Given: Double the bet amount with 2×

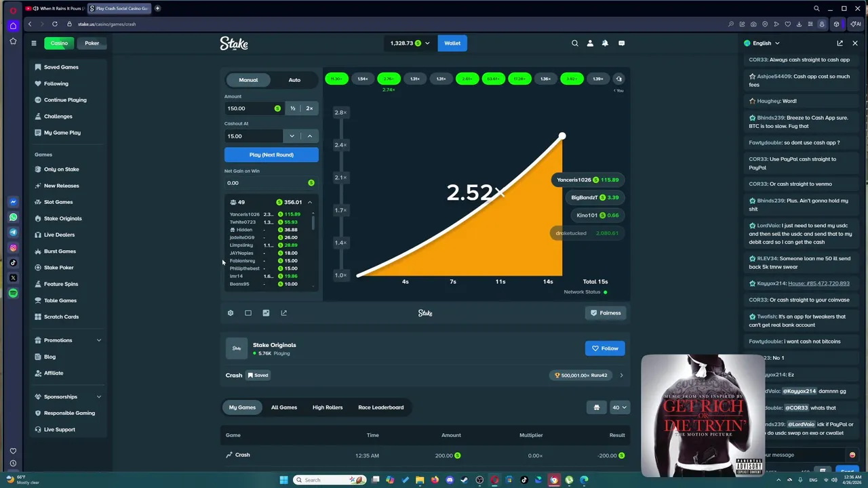Looking at the screenshot, I should pos(309,108).
